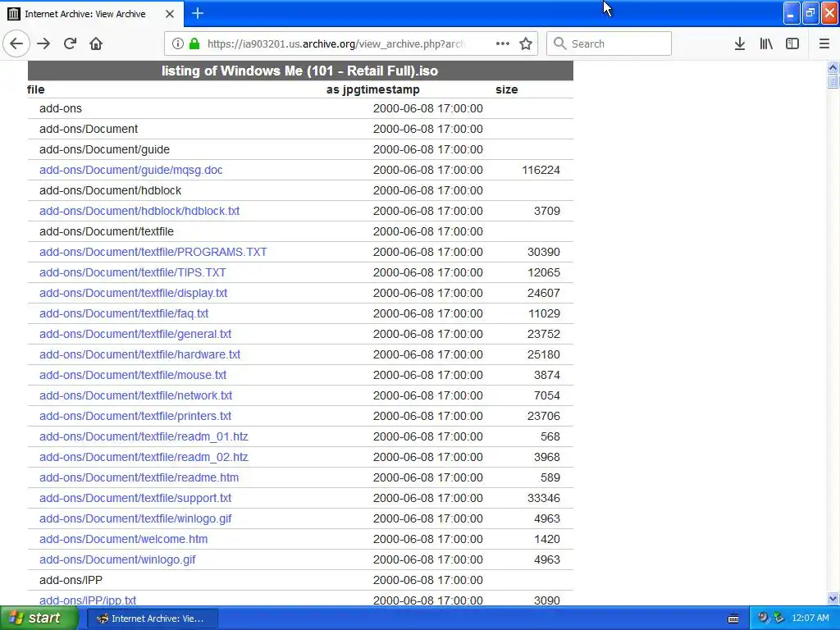Screen dimensions: 840x630
Task: Open the network.txt file link
Action: 135,395
